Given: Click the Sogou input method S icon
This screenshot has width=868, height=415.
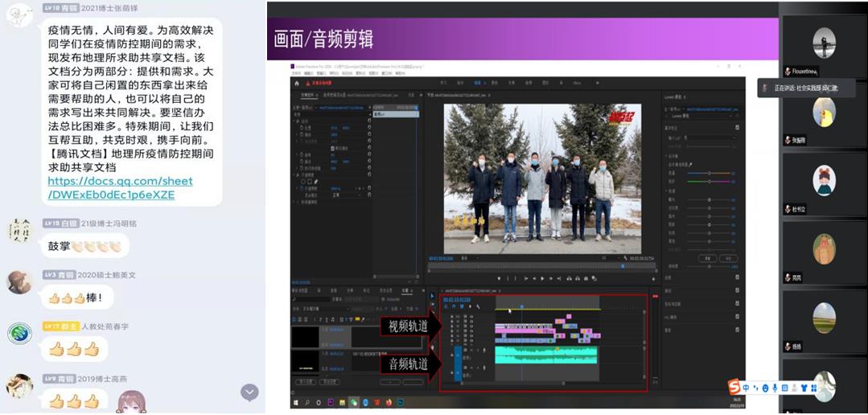Looking at the screenshot, I should 734,388.
